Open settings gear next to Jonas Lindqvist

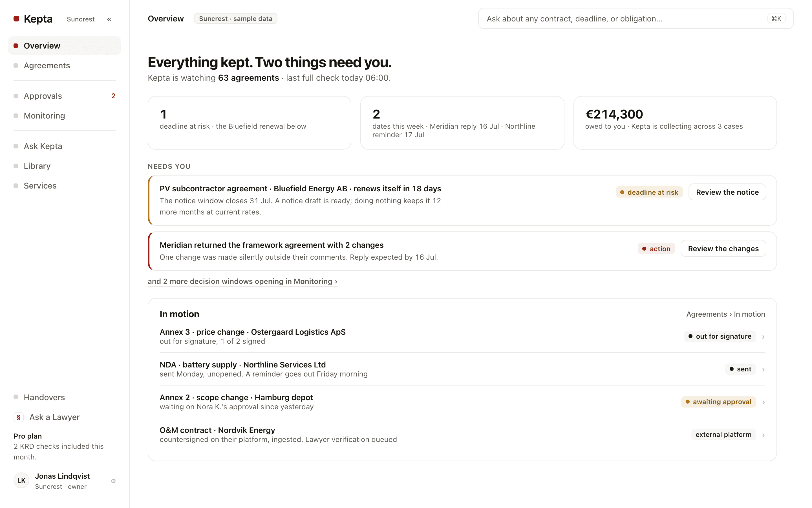coord(113,481)
